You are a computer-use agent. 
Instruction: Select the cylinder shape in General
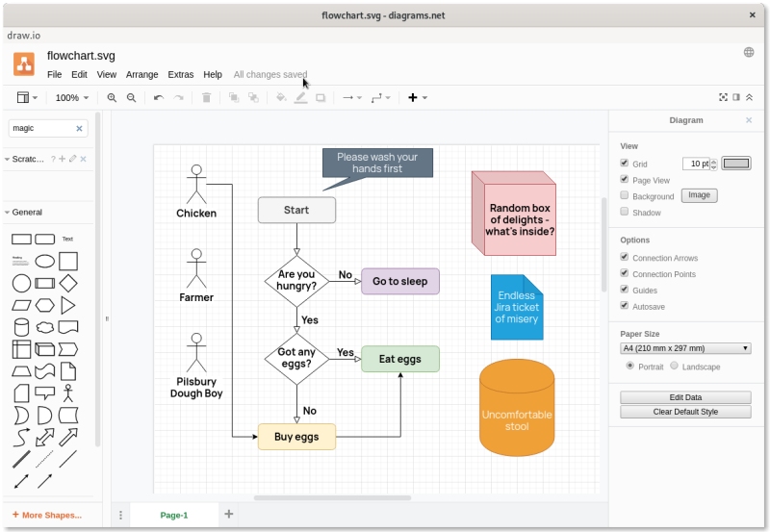tap(21, 327)
